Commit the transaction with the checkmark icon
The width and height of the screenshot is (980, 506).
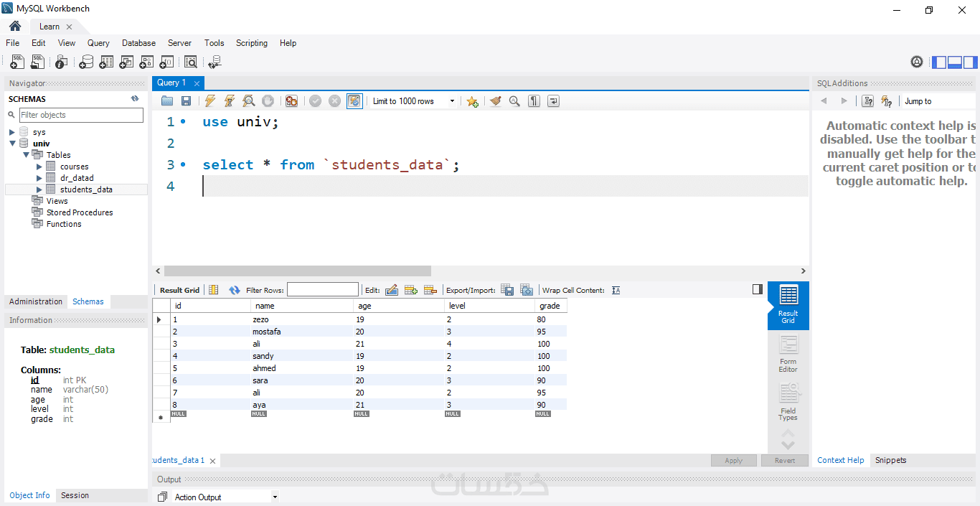(x=315, y=101)
